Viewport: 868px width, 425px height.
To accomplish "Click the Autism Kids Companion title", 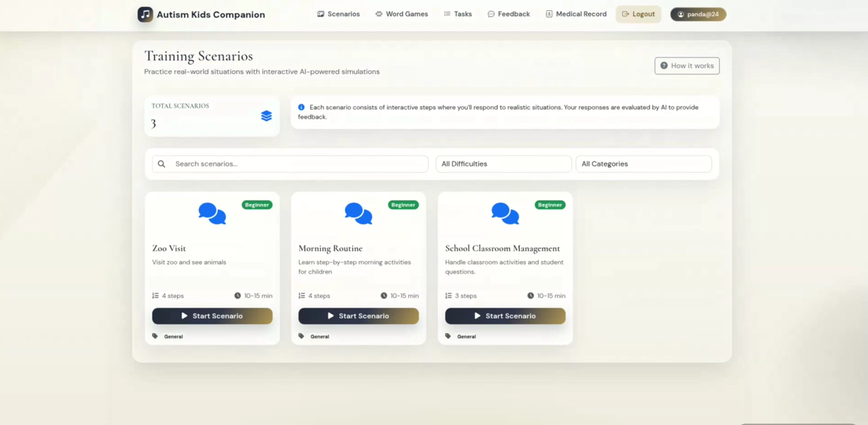I will click(211, 14).
